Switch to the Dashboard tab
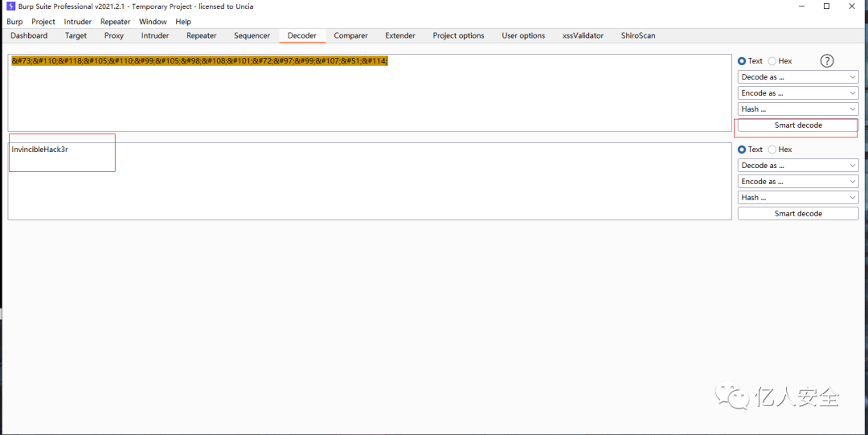Viewport: 868px width, 435px height. 29,35
